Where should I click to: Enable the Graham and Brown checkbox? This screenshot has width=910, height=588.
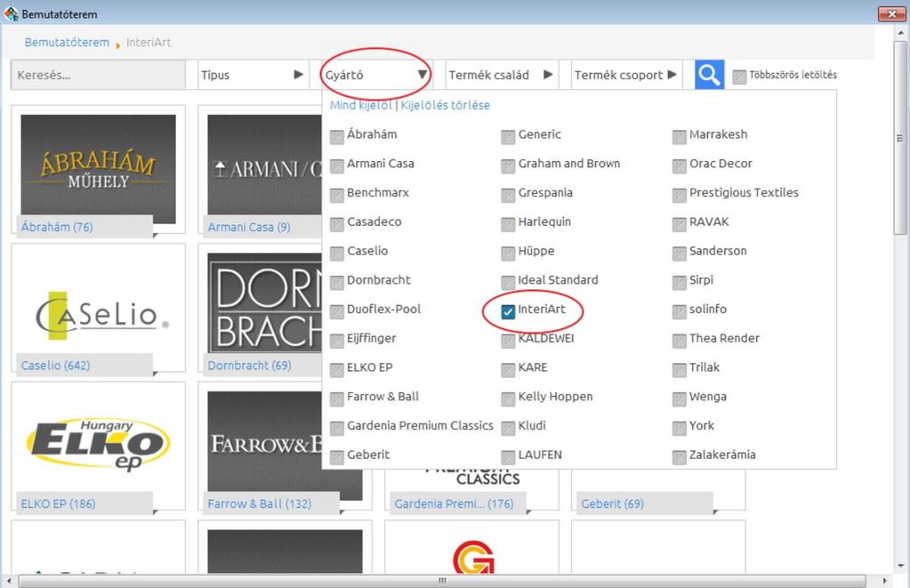point(508,166)
